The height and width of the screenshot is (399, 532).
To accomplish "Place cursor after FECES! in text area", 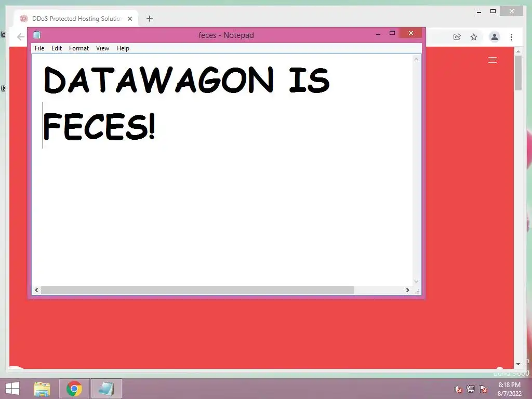I will pyautogui.click(x=156, y=126).
